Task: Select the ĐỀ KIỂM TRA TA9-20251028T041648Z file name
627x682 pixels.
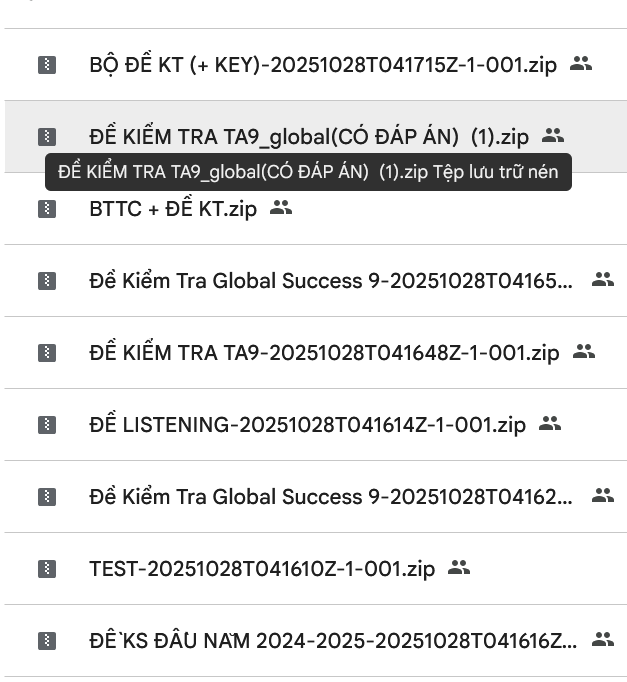Action: click(324, 353)
